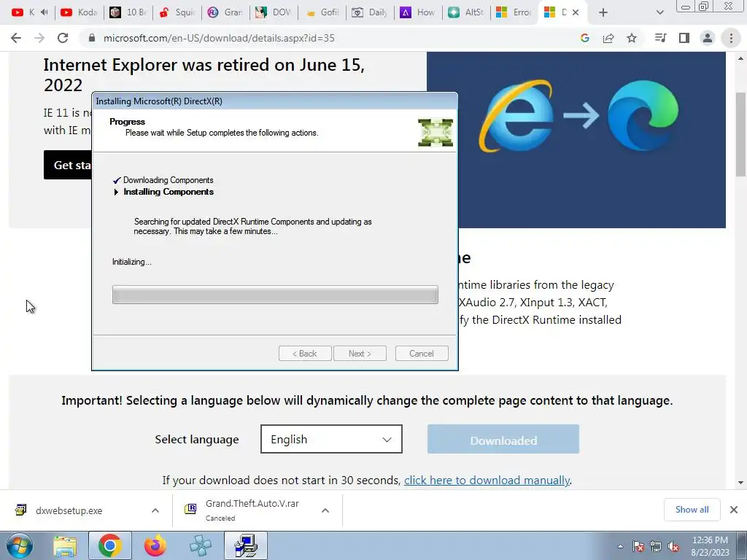Click Next in DirectX installer
747x560 pixels.
[x=360, y=354]
